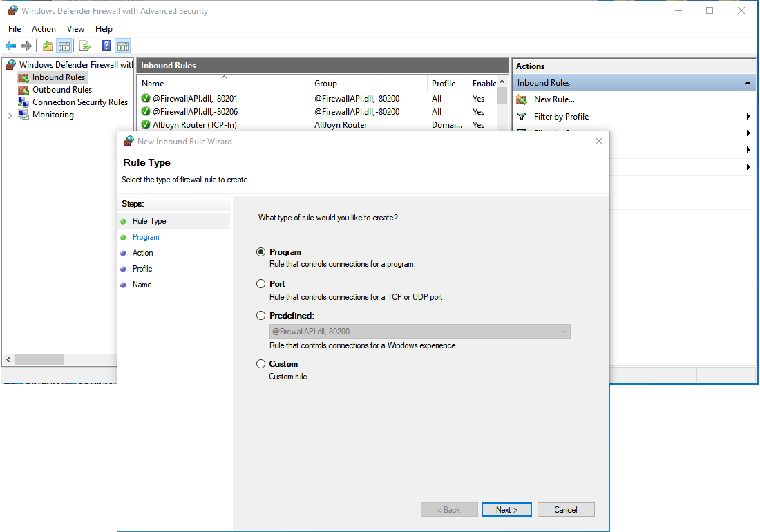Open the File menu
This screenshot has width=760, height=532.
(15, 29)
